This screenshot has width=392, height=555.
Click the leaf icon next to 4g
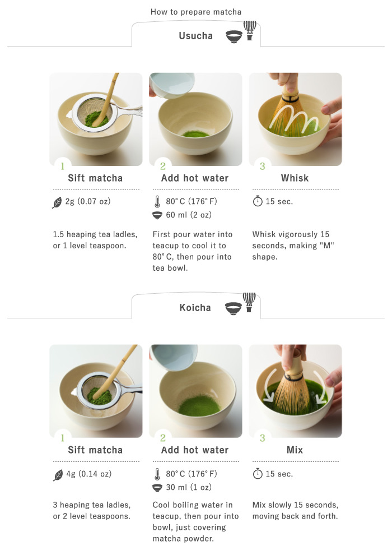(58, 475)
